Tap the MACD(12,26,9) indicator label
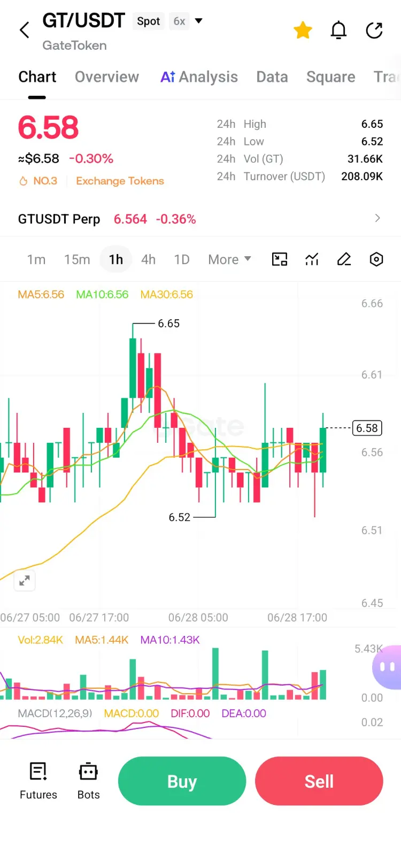The height and width of the screenshot is (868, 401). point(55,713)
